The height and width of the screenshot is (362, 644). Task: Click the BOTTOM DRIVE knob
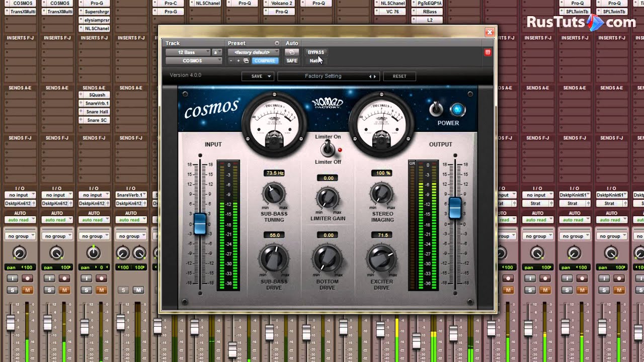click(x=328, y=259)
